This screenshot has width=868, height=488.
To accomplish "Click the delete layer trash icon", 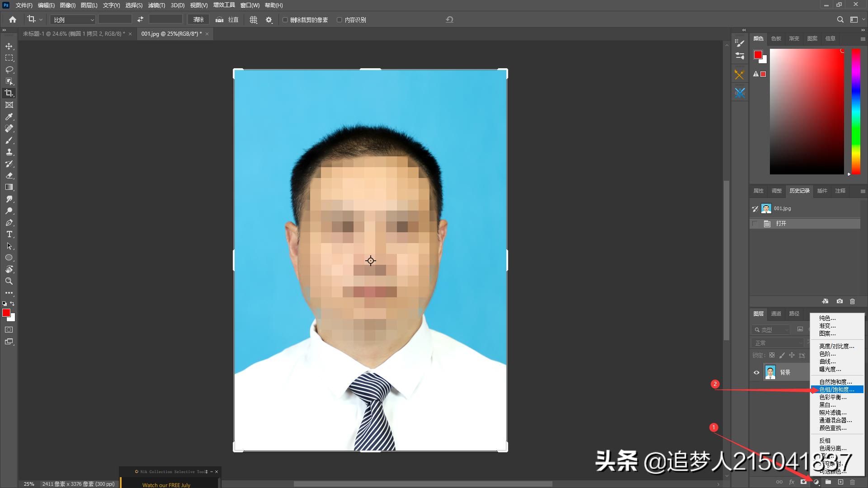I will click(x=853, y=482).
